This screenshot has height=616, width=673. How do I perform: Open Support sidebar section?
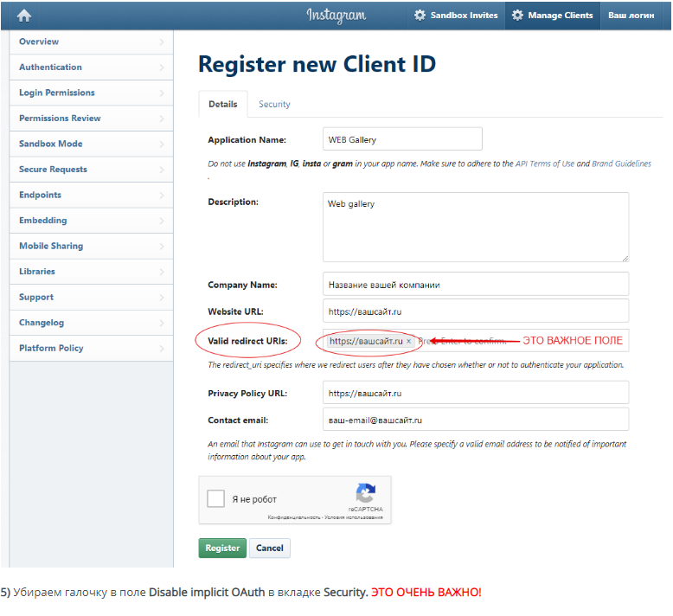click(x=92, y=297)
